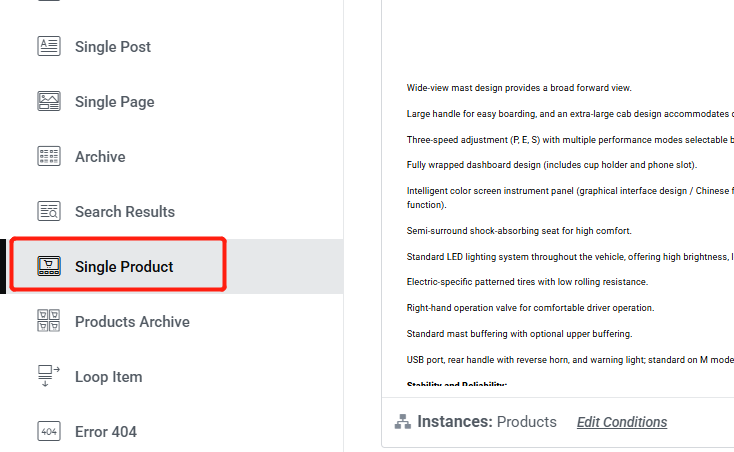
Task: Click the Instances: Products label
Action: point(487,422)
